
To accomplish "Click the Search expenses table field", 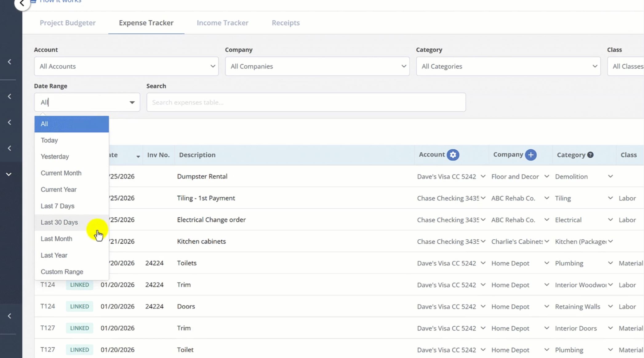I will 306,102.
